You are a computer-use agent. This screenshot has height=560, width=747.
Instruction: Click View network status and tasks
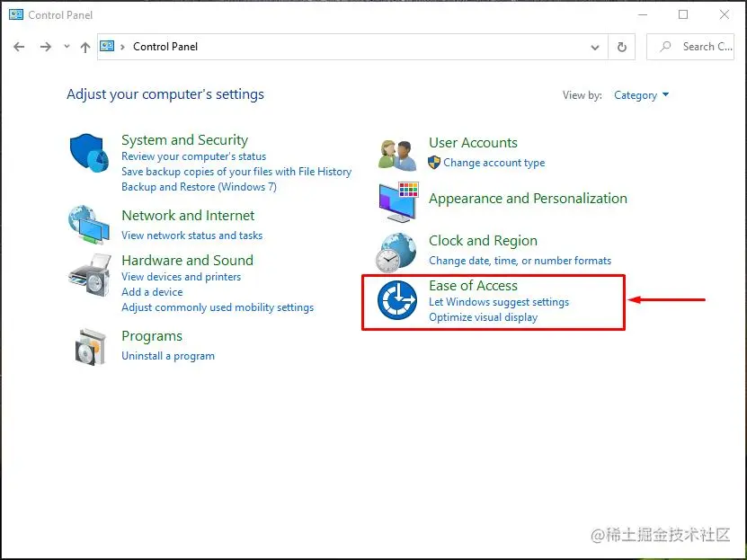point(192,236)
